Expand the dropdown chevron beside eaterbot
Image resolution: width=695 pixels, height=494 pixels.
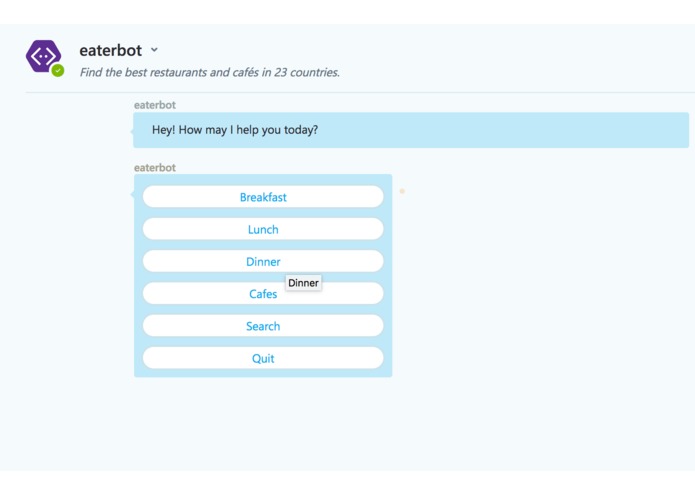[x=154, y=50]
